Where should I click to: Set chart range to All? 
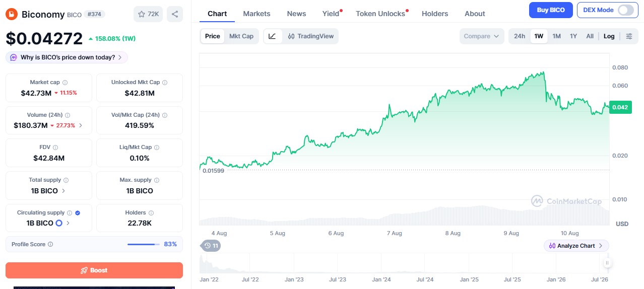[590, 36]
